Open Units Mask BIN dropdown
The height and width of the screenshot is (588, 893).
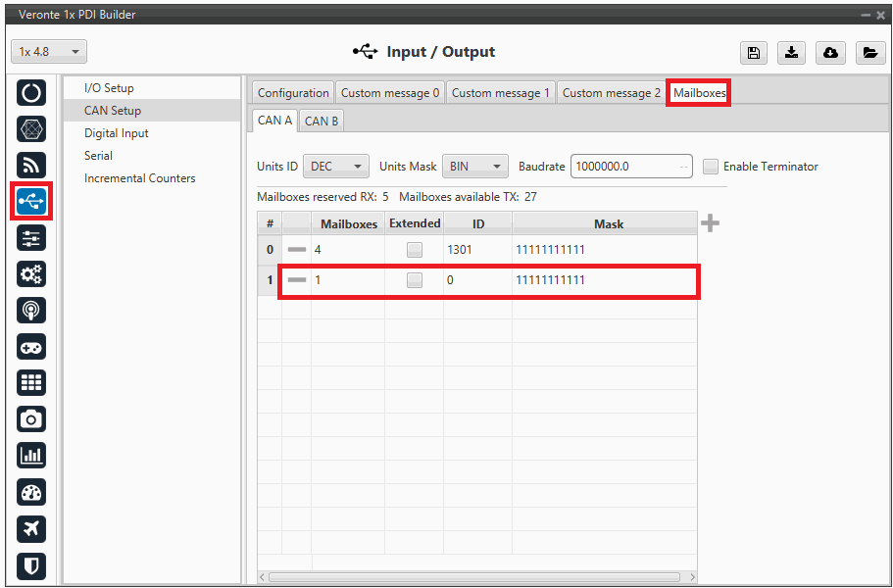point(475,167)
